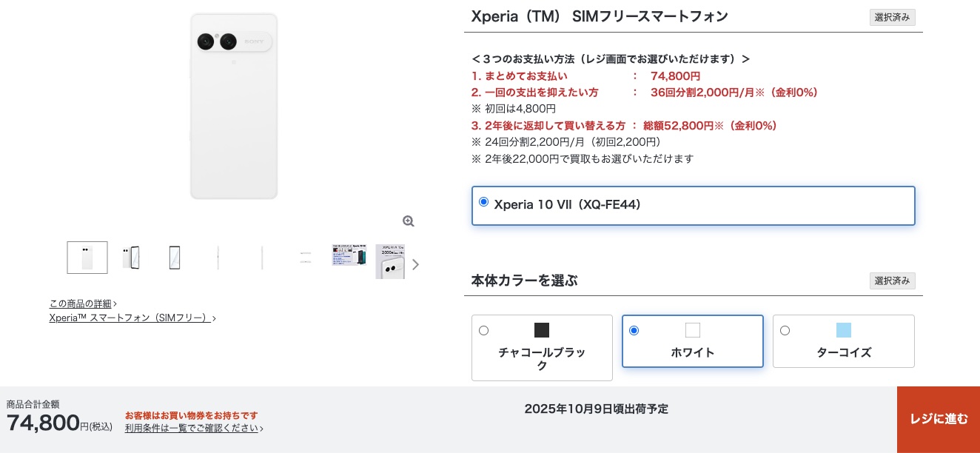
Task: Open 利用条件は一覧でご確認ください coupon link
Action: 192,428
